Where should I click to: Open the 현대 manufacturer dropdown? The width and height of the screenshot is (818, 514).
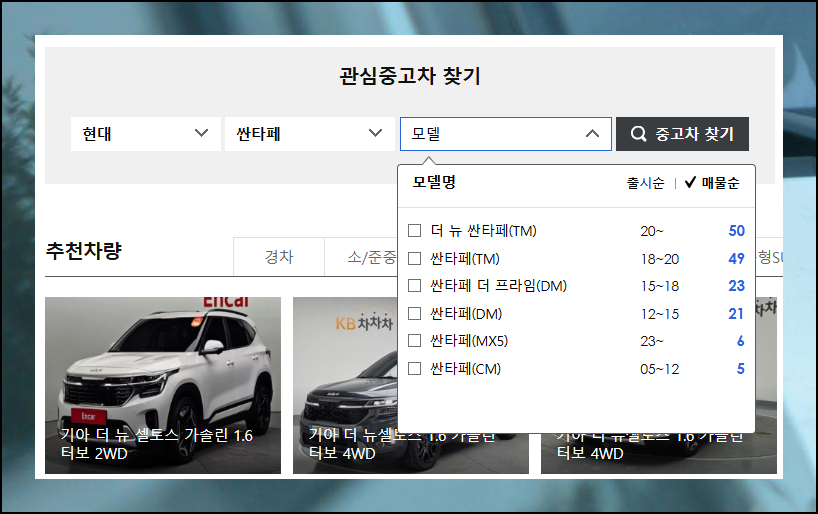[146, 134]
